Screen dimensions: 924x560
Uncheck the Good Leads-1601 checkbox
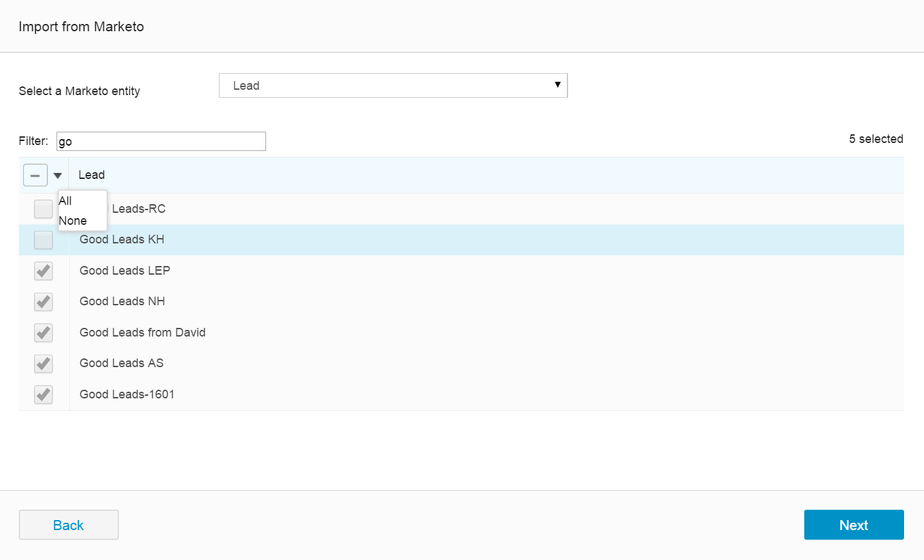tap(43, 394)
